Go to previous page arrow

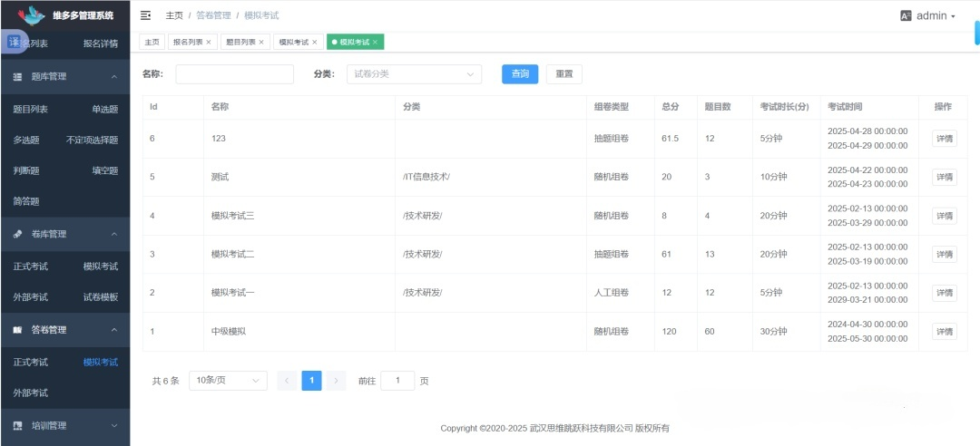click(x=287, y=381)
